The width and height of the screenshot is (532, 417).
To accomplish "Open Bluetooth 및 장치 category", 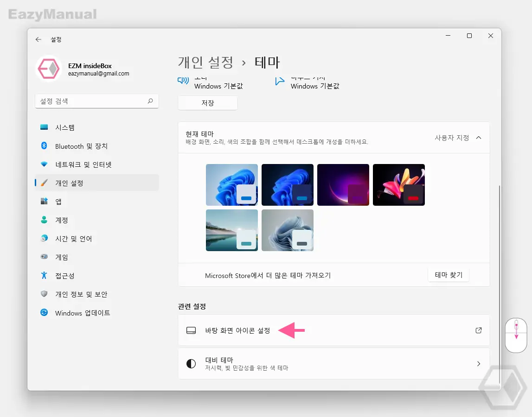I will click(96, 146).
